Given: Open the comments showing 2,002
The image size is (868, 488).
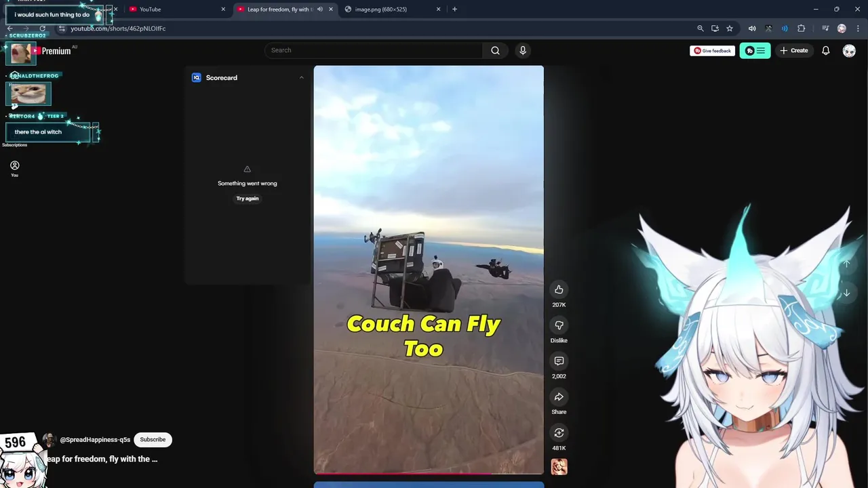Looking at the screenshot, I should [559, 361].
